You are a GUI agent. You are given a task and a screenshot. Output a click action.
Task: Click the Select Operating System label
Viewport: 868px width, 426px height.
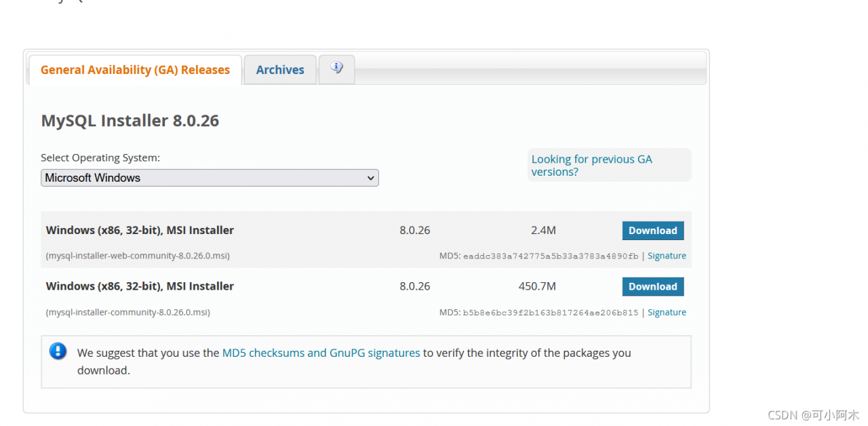100,158
